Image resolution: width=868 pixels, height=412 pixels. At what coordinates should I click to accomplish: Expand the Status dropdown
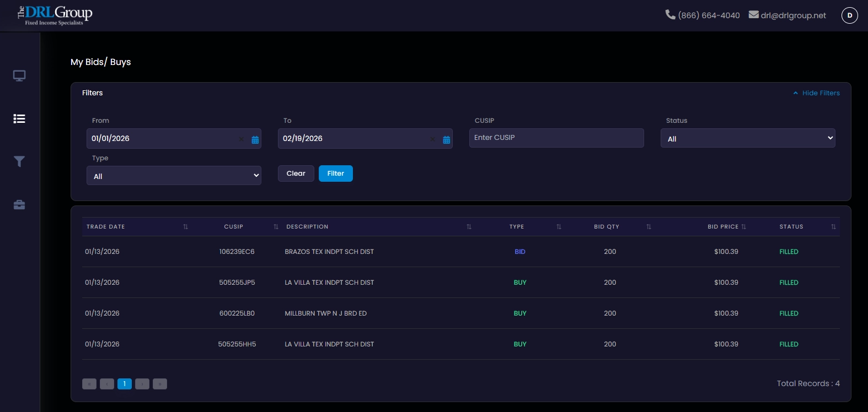[747, 138]
